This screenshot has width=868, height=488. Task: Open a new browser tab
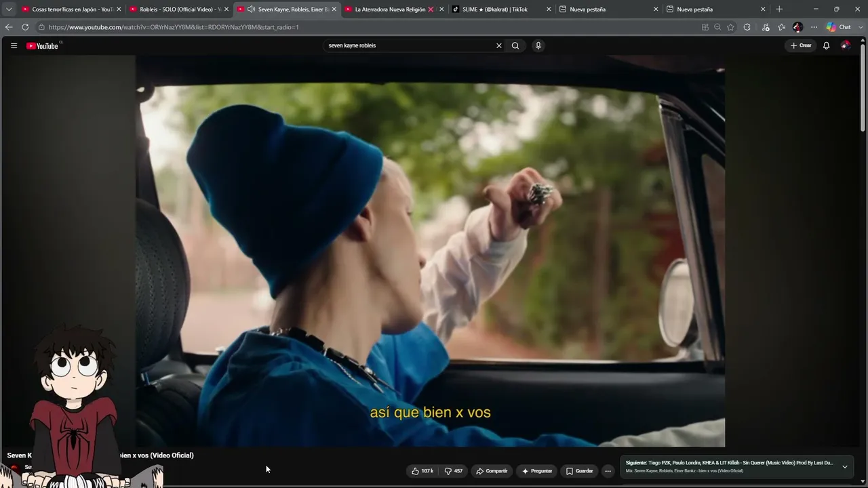click(779, 9)
